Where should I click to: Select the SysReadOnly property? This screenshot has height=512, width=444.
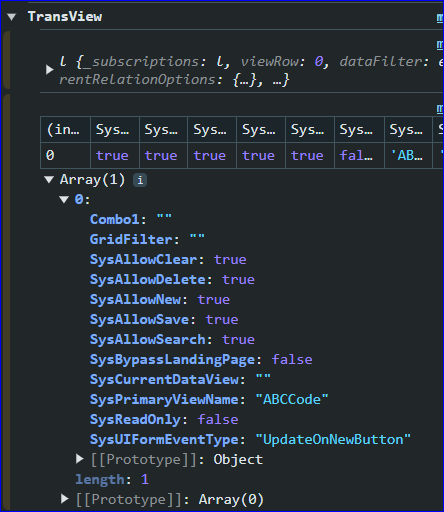pyautogui.click(x=164, y=419)
